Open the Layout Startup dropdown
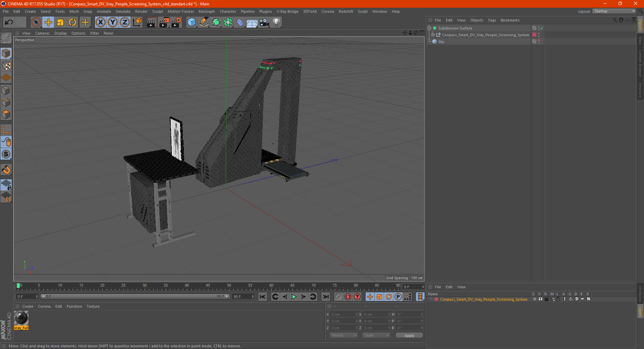 (614, 11)
